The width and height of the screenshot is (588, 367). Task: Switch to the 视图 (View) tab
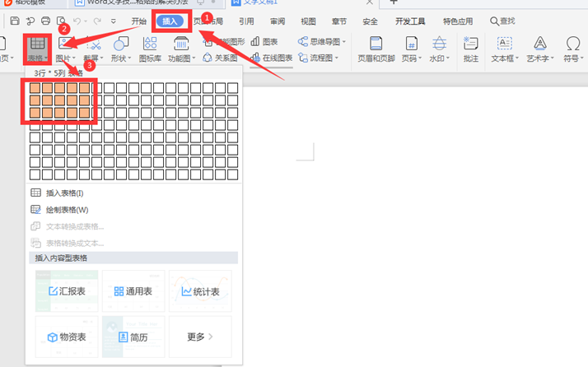(x=308, y=21)
